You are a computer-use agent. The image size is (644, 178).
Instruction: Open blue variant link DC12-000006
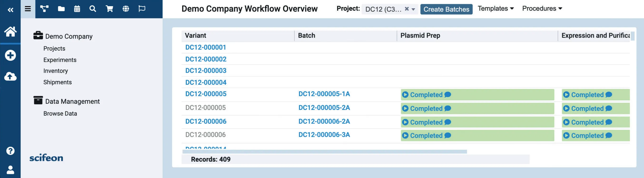pyautogui.click(x=206, y=121)
